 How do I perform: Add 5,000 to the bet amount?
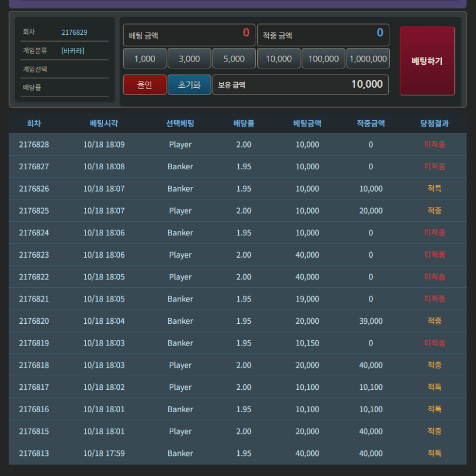234,58
